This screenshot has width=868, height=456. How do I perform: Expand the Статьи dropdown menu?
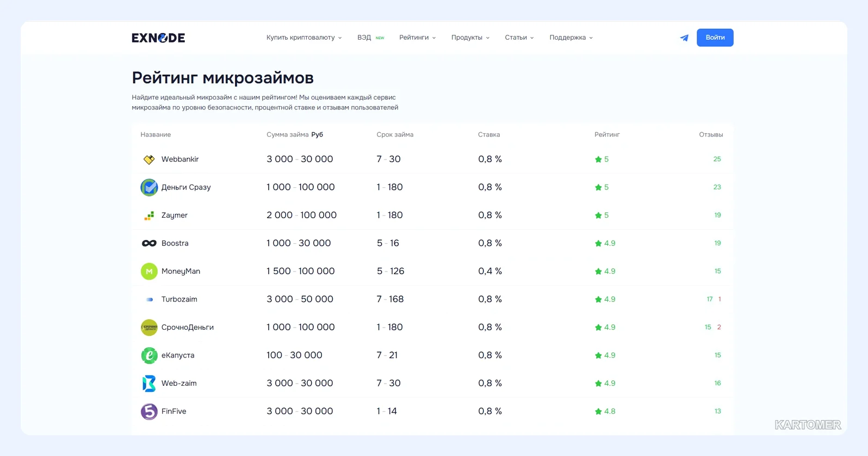519,38
